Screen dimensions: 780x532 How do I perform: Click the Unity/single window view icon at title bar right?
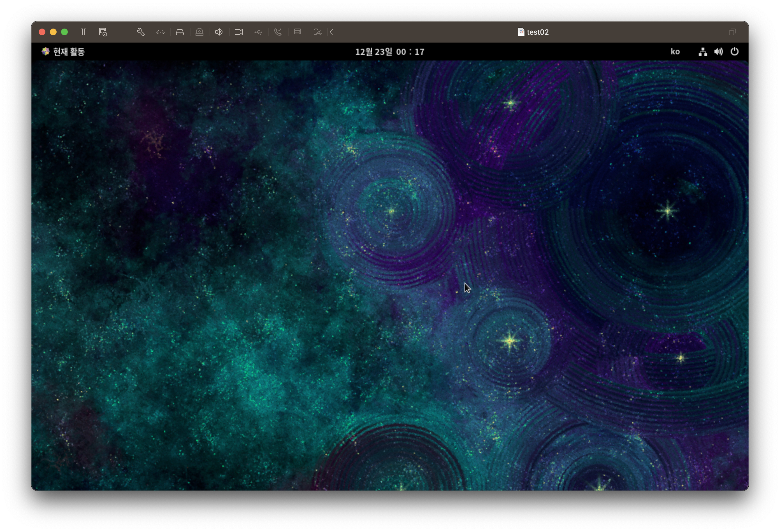pos(732,32)
